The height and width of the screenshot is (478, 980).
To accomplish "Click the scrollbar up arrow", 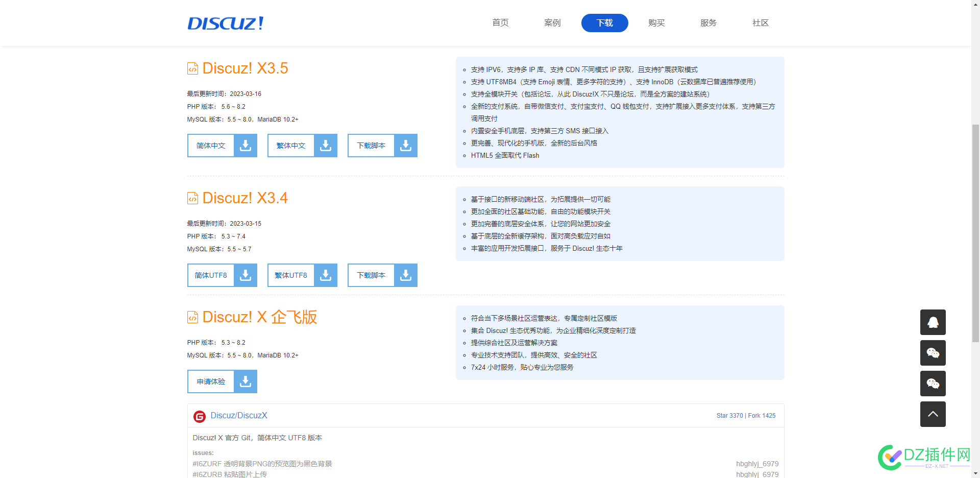I will (975, 4).
